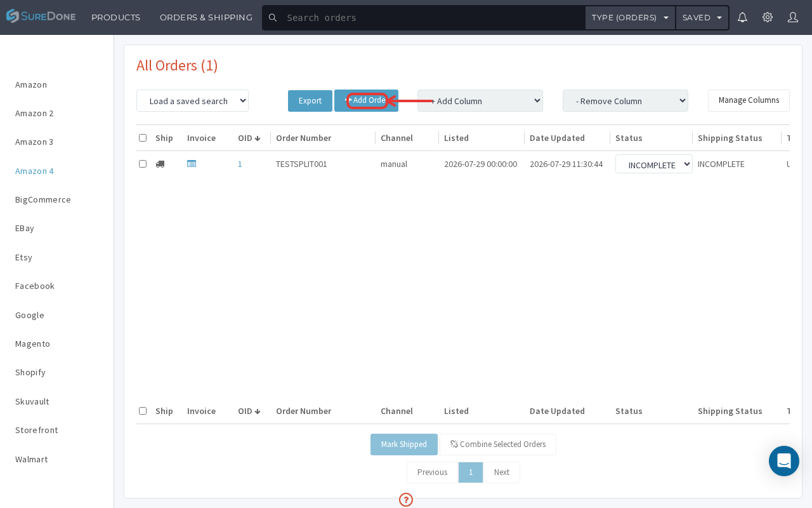Select Shopify in the sidebar
This screenshot has height=508, width=812.
(30, 372)
